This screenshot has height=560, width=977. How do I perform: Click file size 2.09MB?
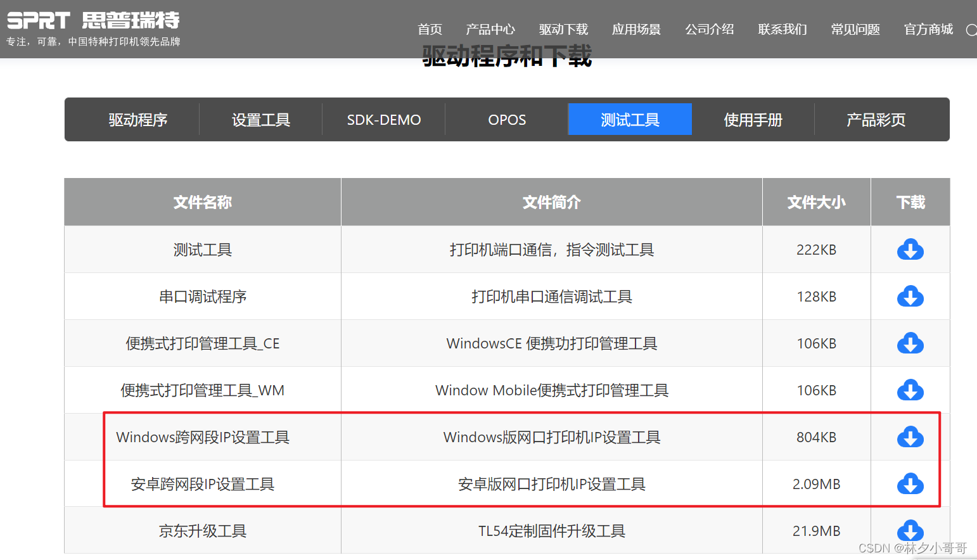(x=817, y=484)
